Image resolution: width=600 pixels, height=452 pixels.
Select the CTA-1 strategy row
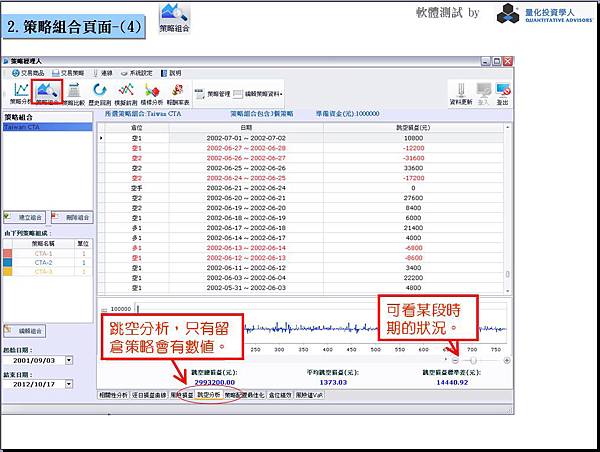[47, 253]
